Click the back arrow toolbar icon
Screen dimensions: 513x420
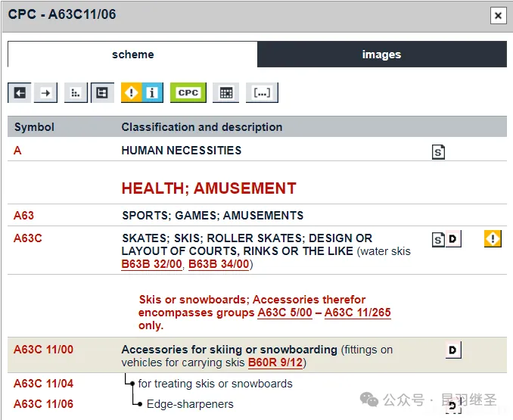tap(20, 92)
